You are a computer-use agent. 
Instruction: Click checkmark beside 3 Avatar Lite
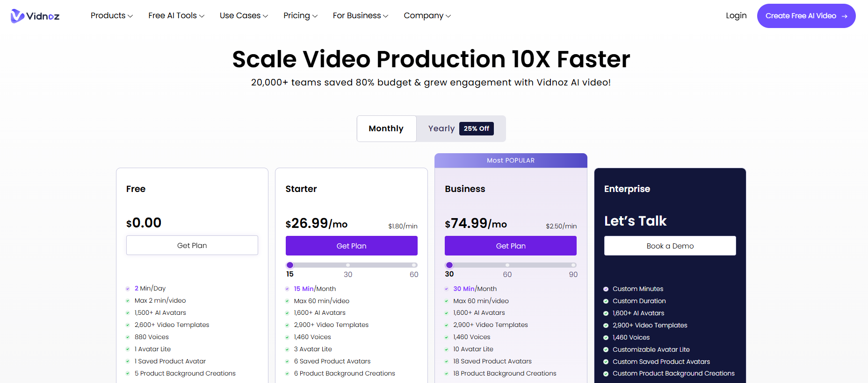[x=287, y=349]
